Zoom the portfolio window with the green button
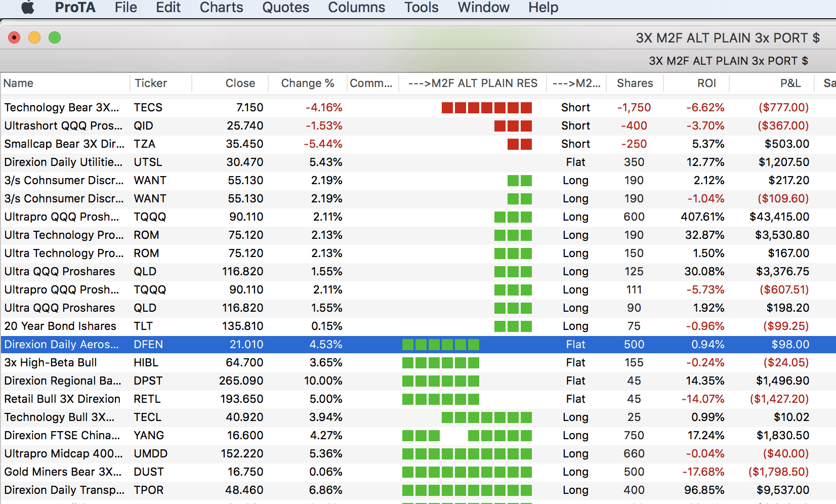The width and height of the screenshot is (836, 504). pos(55,37)
